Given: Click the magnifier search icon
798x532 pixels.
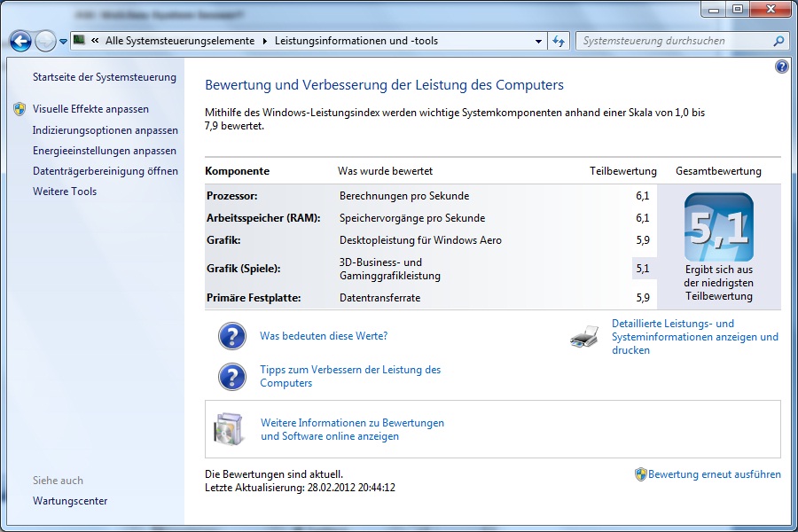Looking at the screenshot, I should point(778,41).
